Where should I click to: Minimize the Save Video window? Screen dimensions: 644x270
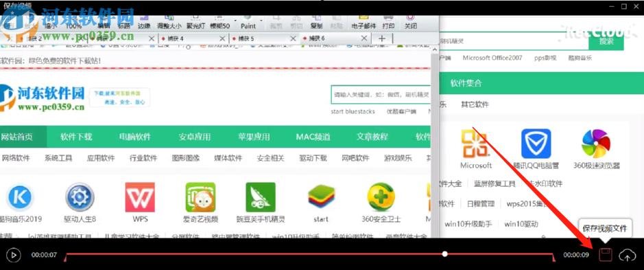612,6
